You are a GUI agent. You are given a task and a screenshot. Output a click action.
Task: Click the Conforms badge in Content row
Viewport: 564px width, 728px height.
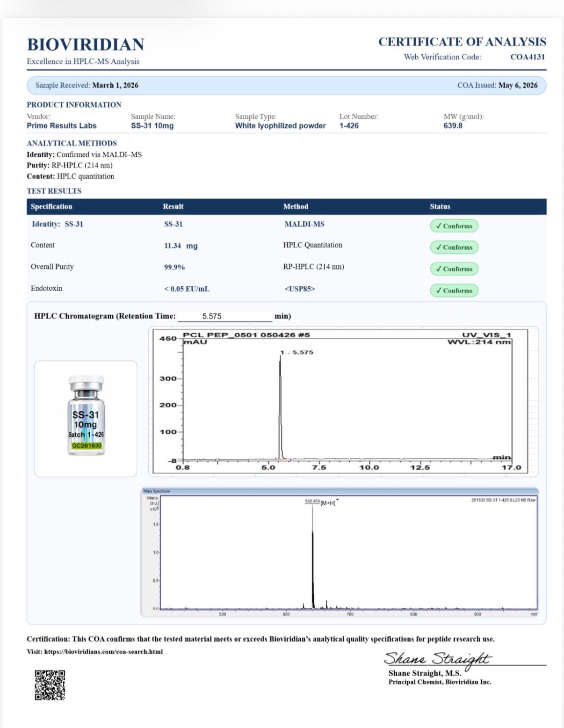click(x=454, y=248)
